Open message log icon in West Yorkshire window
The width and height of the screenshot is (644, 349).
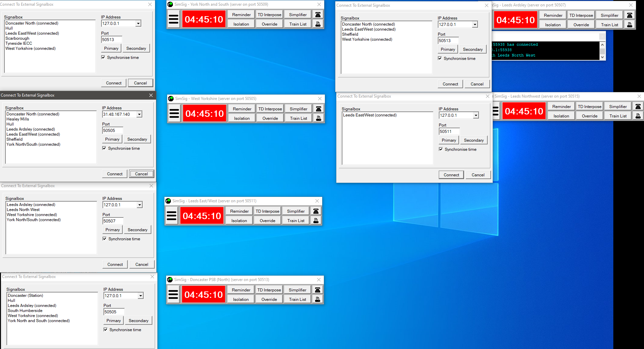click(318, 118)
